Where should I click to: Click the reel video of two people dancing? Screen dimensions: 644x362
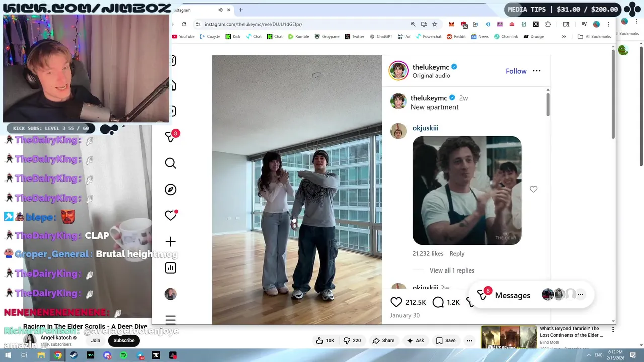click(297, 190)
